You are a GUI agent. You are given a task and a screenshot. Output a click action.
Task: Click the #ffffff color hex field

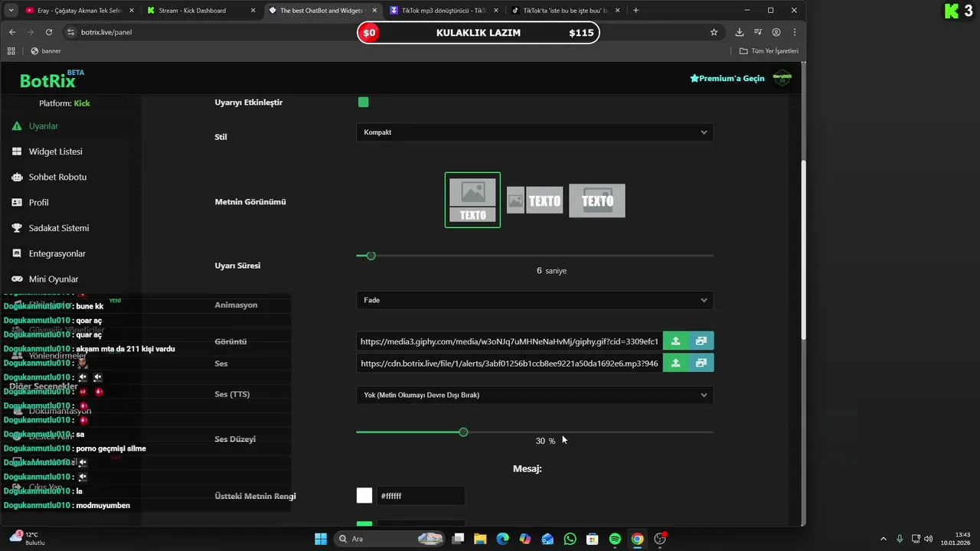420,496
